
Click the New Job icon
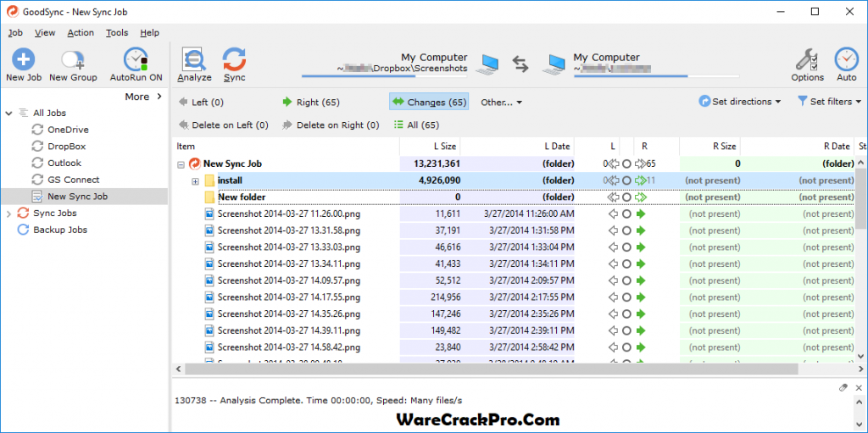pyautogui.click(x=23, y=58)
